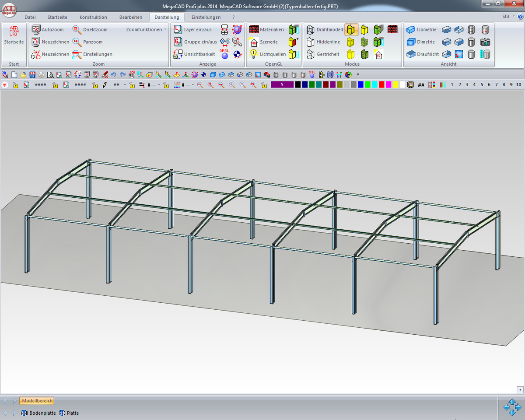Viewport: 525px width, 420px height.
Task: Expand the quick toolbar customize arrow
Action: click(x=358, y=75)
